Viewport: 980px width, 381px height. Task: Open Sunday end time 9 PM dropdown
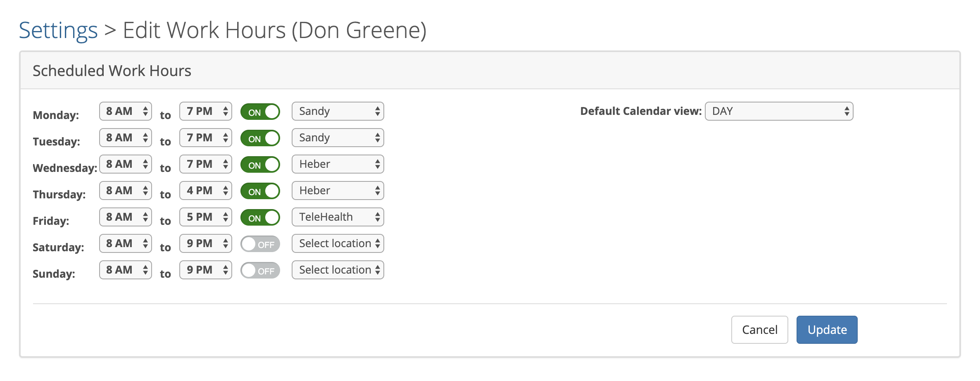pos(206,270)
